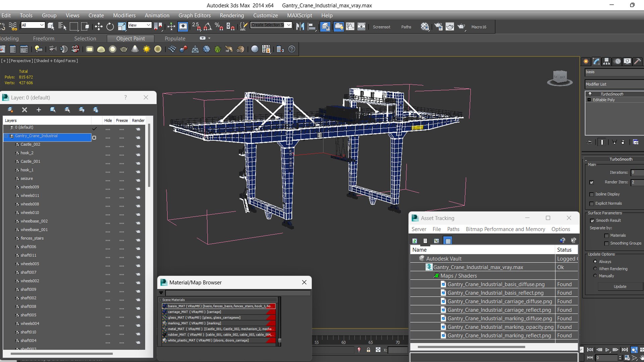This screenshot has width=644, height=362.
Task: Add new layer plus icon
Action: [39, 110]
